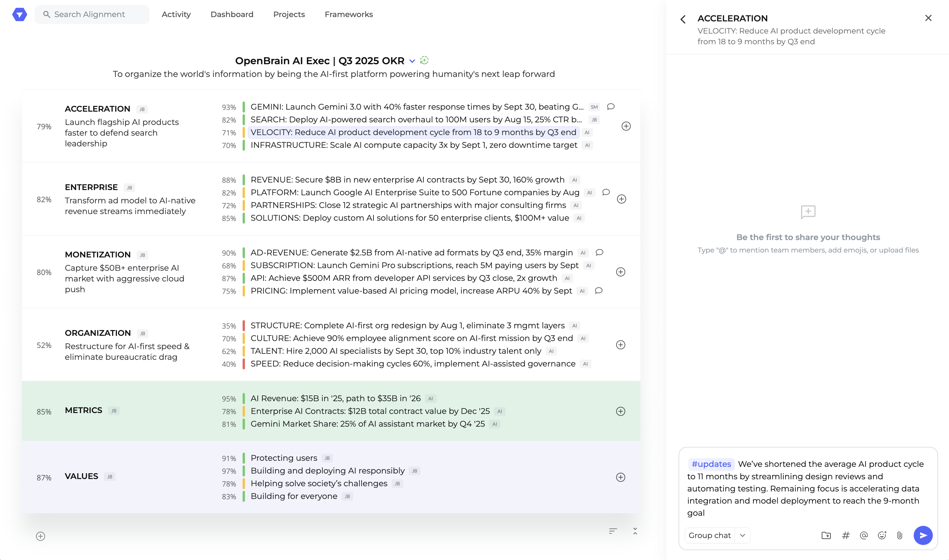The height and width of the screenshot is (560, 949).
Task: Collapse all rows with bottom chevrons icon
Action: tap(635, 531)
